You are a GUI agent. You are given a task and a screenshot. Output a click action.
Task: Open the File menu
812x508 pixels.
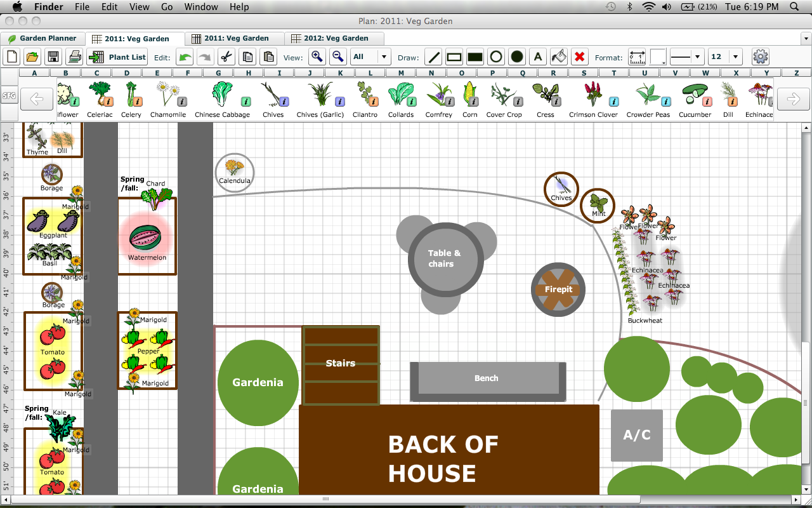[82, 7]
